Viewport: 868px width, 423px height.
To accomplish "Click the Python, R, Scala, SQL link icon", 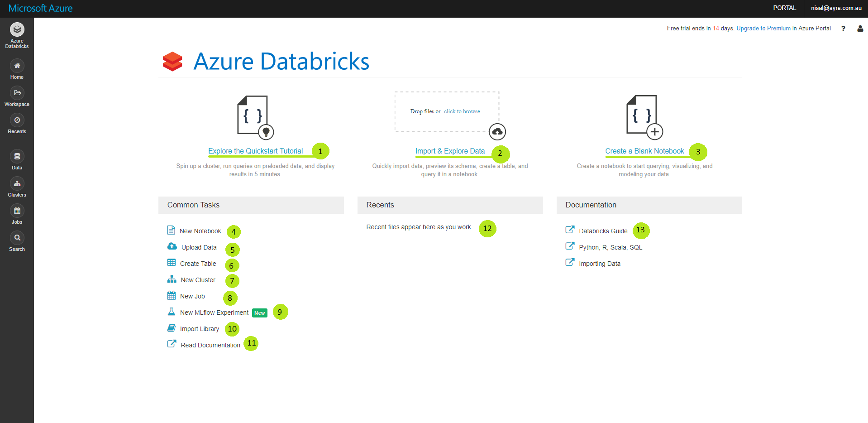I will tap(570, 246).
